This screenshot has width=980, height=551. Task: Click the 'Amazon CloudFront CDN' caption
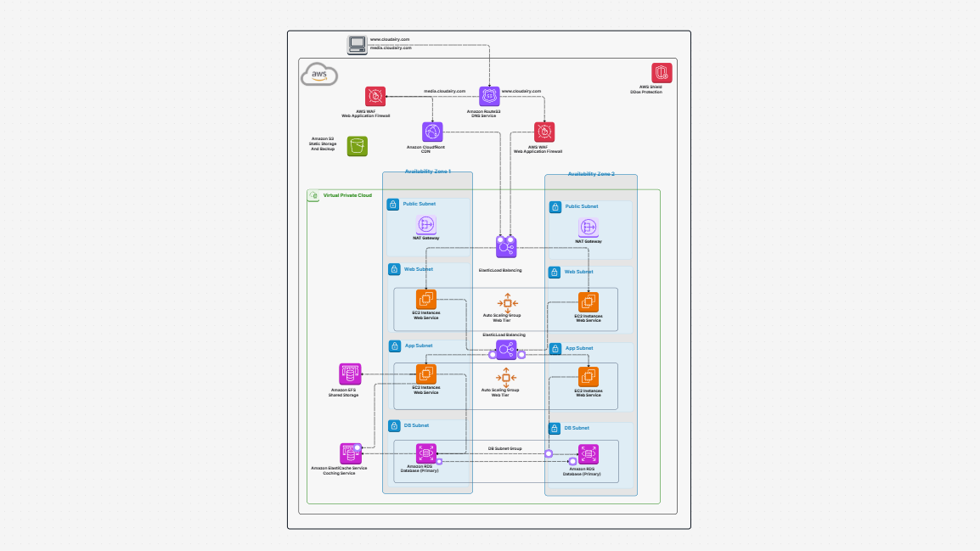tap(425, 149)
